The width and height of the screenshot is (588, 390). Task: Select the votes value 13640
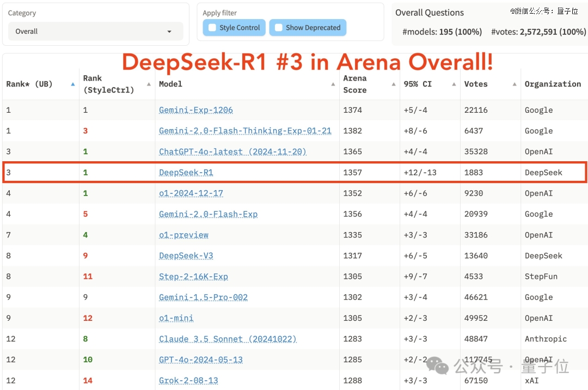point(476,256)
